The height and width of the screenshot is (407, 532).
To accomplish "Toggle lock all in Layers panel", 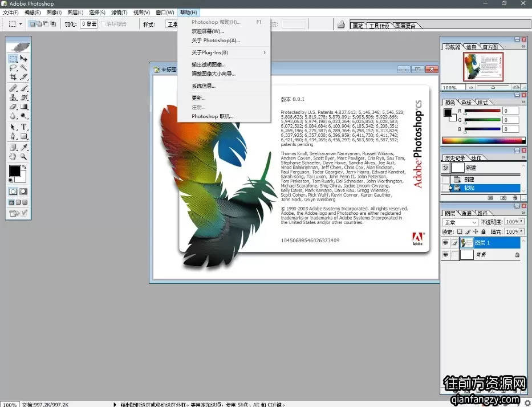I will (x=484, y=231).
